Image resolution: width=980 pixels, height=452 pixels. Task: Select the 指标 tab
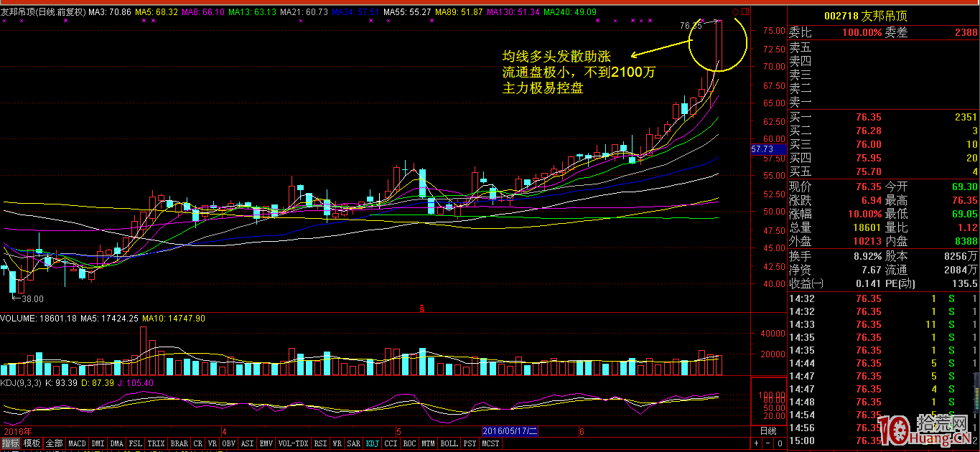(10, 443)
